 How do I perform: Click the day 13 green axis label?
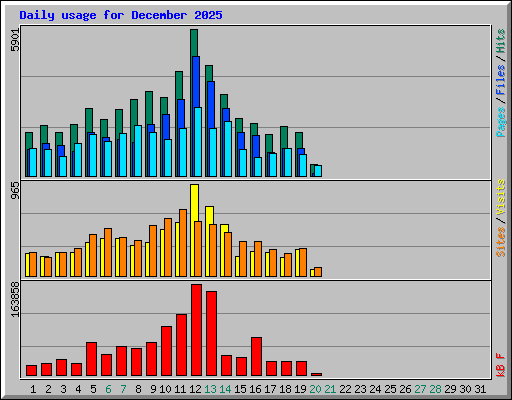[x=210, y=389]
